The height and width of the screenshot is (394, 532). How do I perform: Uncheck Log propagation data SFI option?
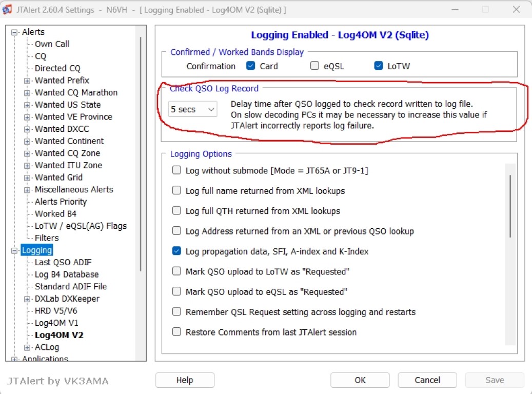(x=176, y=251)
